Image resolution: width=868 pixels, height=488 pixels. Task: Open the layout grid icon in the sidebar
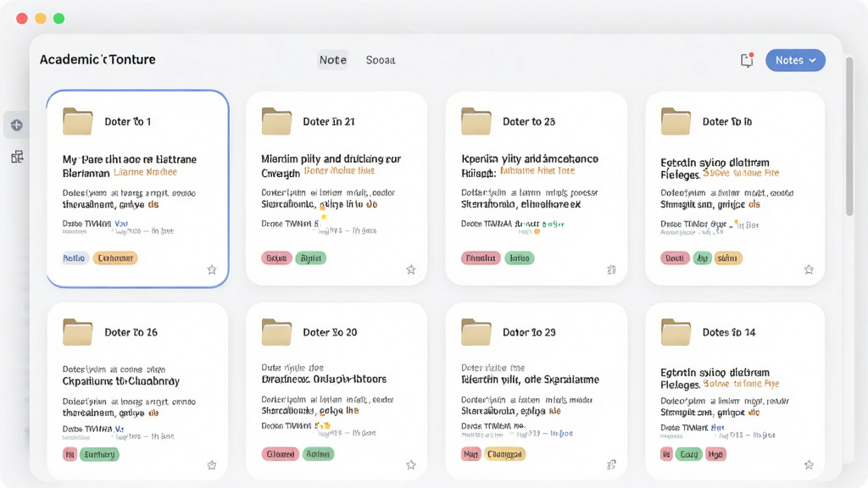coord(17,157)
